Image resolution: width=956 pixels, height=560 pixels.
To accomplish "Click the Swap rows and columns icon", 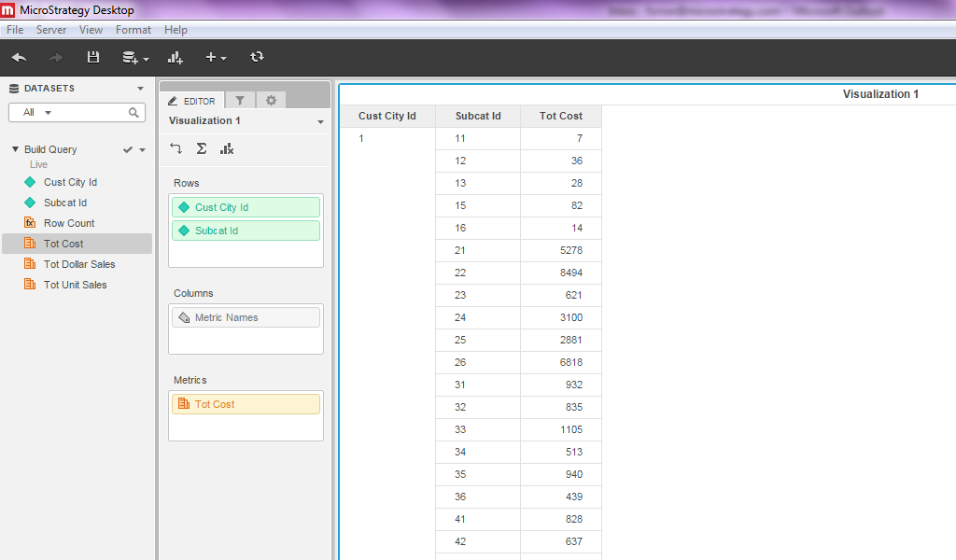I will pyautogui.click(x=176, y=148).
